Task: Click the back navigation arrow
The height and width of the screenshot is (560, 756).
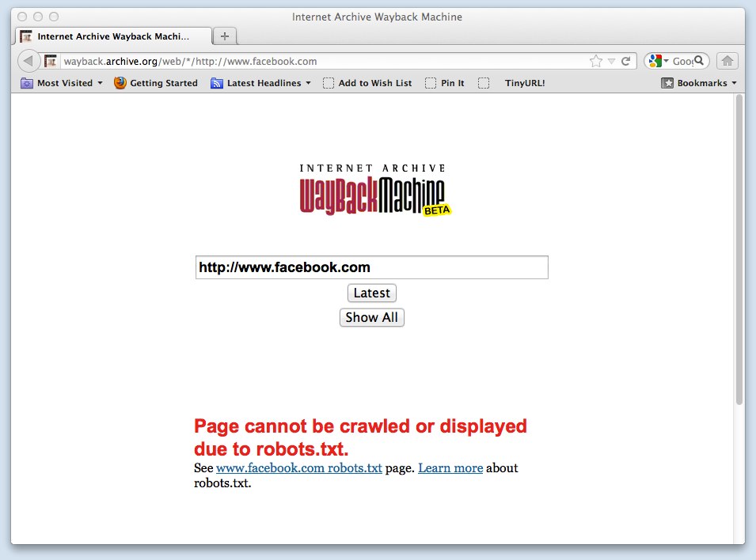Action: pos(28,60)
